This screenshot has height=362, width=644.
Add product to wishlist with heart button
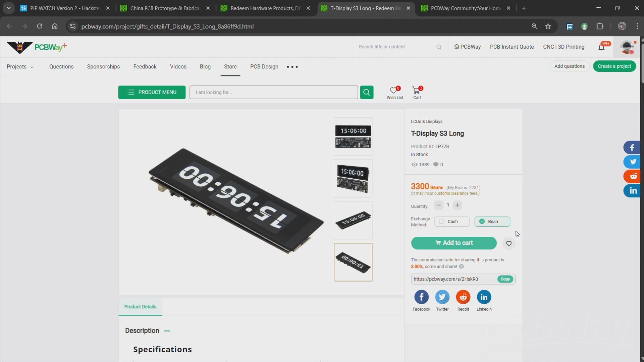(508, 244)
